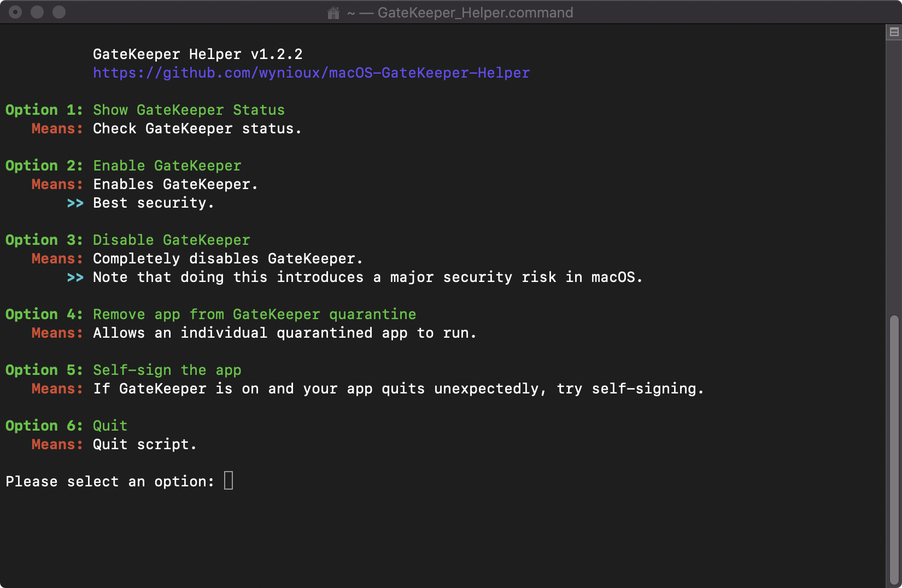This screenshot has width=902, height=588.
Task: Click the blue '>>' arrows before 'Note that'
Action: point(75,278)
